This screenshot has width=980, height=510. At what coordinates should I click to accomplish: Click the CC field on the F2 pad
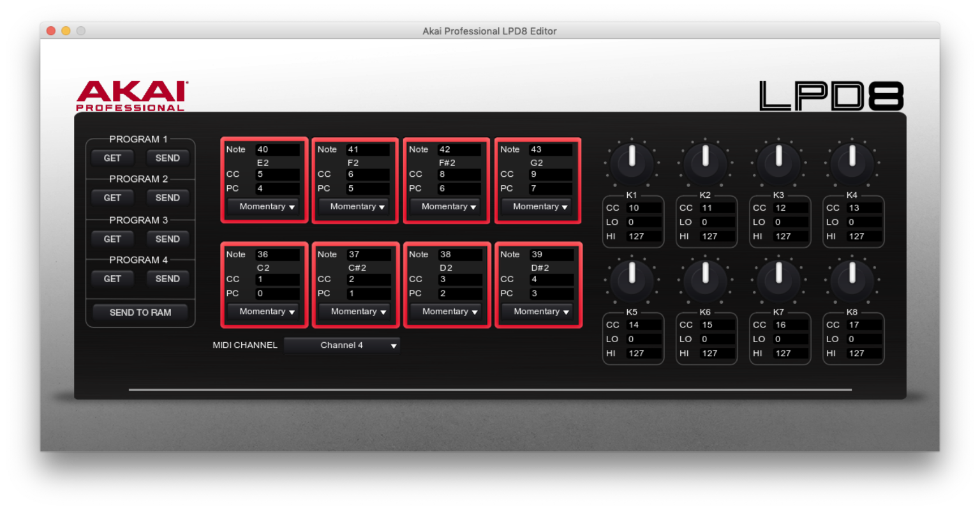click(368, 174)
